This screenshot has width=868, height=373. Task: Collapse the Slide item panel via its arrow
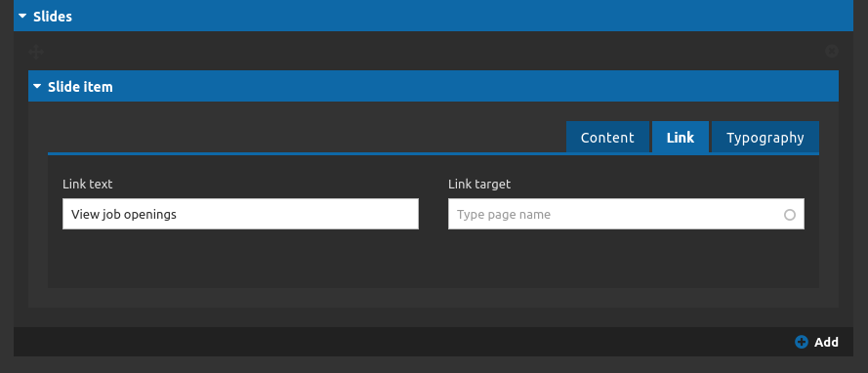click(x=37, y=86)
